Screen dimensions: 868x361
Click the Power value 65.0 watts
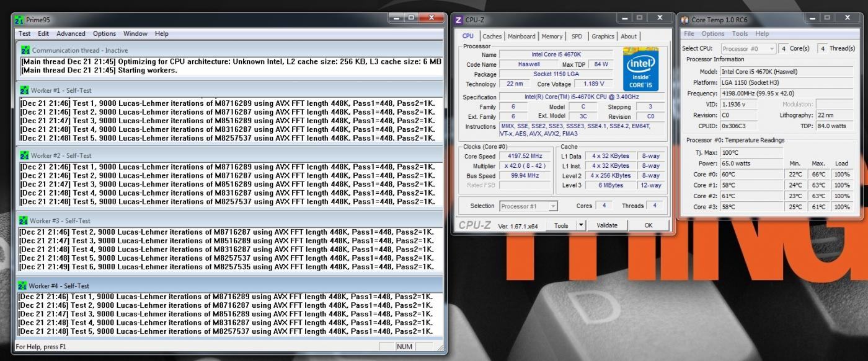point(751,163)
